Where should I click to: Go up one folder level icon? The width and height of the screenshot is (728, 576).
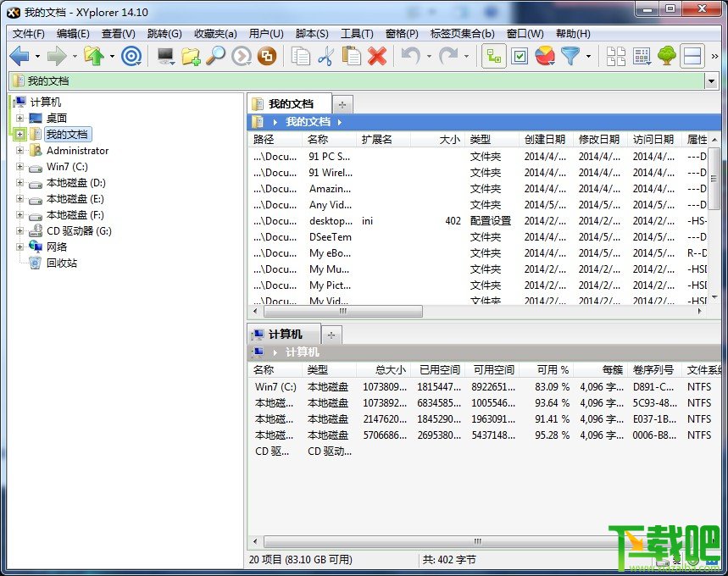94,56
